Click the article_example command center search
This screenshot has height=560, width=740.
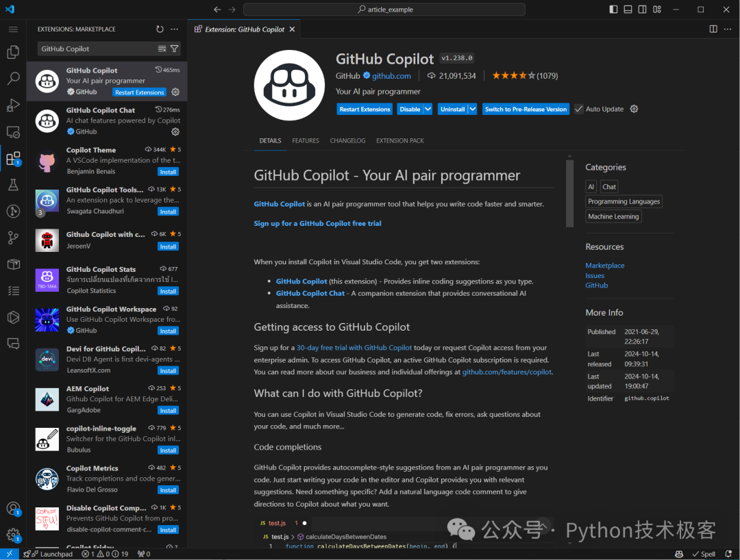[x=384, y=10]
